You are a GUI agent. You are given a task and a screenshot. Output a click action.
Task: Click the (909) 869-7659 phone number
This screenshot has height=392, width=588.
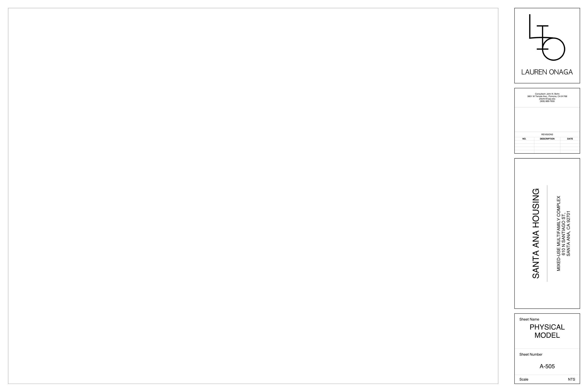(x=547, y=101)
